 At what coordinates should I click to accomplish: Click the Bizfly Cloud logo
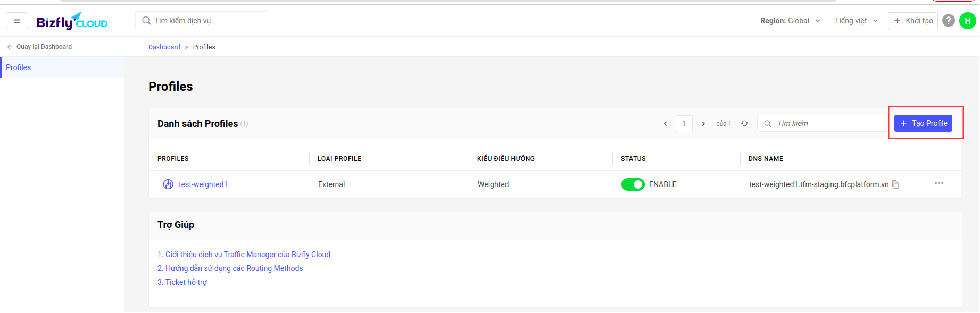pyautogui.click(x=72, y=21)
